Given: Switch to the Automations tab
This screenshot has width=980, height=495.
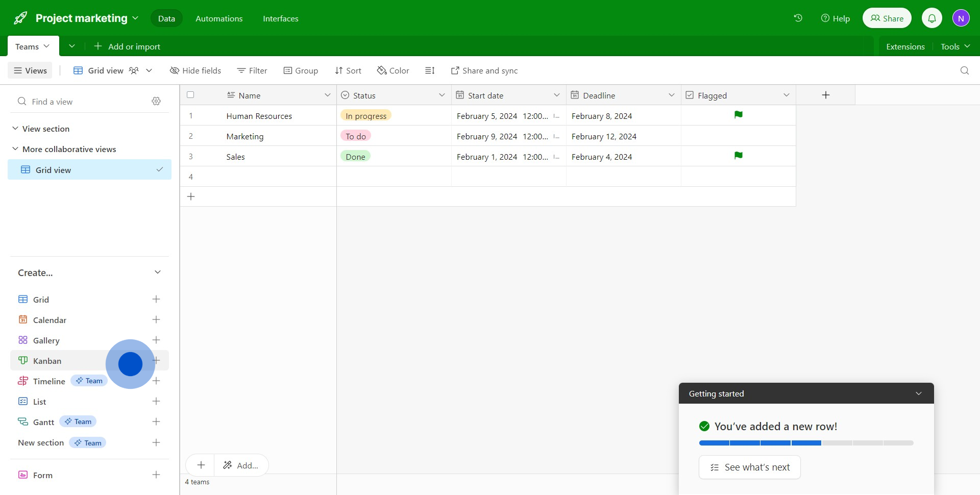Looking at the screenshot, I should (219, 18).
